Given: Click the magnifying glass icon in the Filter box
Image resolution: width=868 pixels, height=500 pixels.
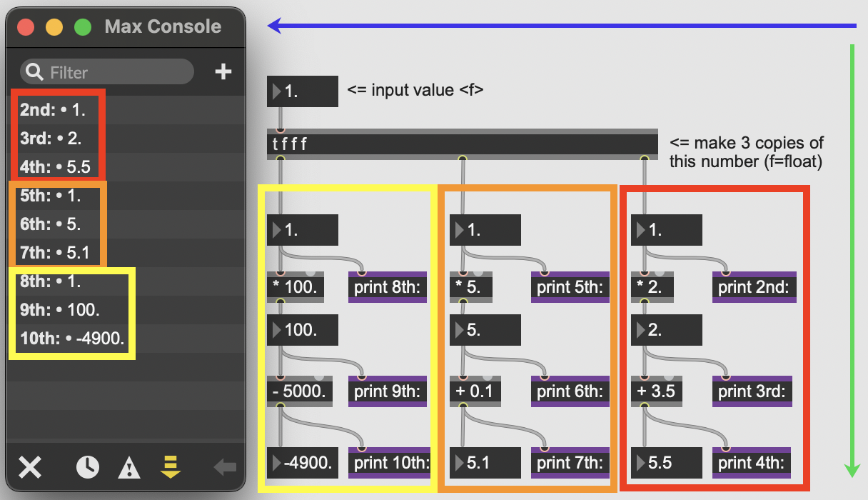Looking at the screenshot, I should (34, 72).
